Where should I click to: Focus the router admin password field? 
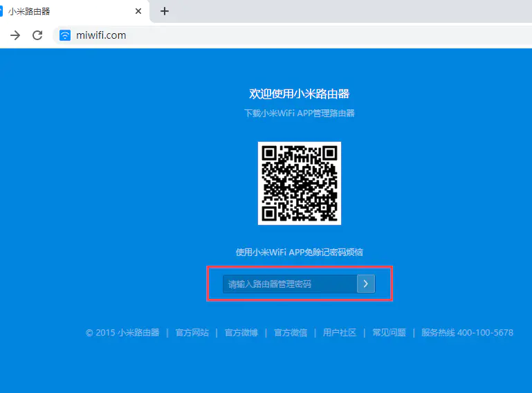[x=290, y=284]
